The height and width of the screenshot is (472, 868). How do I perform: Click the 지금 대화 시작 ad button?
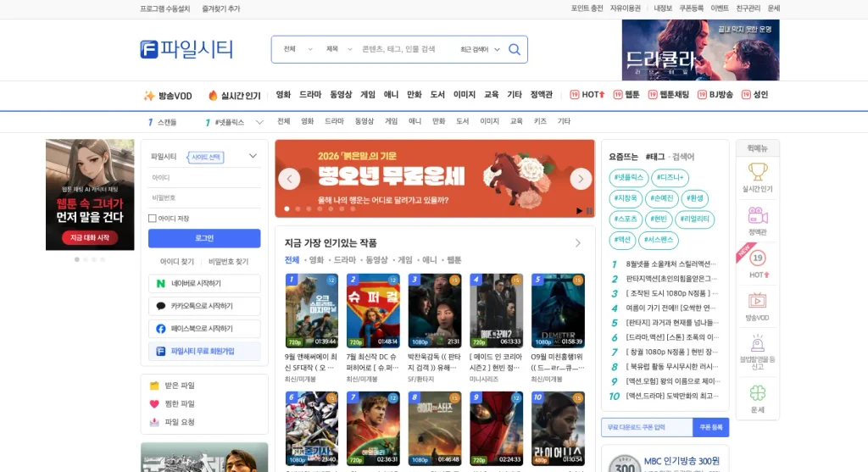(90, 237)
